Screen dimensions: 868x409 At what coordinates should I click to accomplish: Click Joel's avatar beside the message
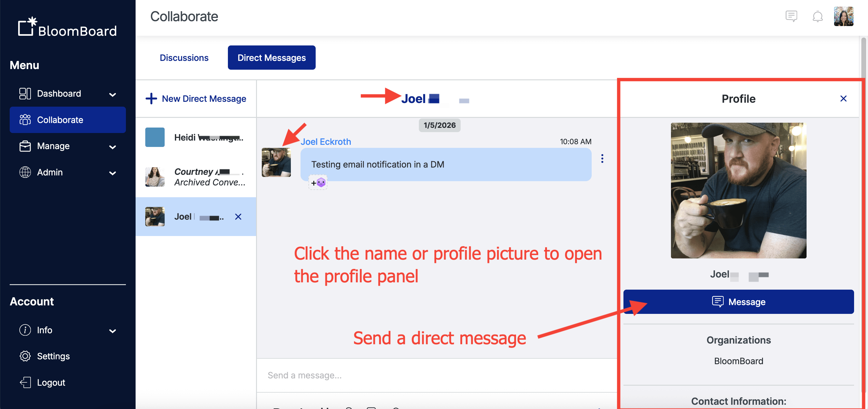(276, 162)
